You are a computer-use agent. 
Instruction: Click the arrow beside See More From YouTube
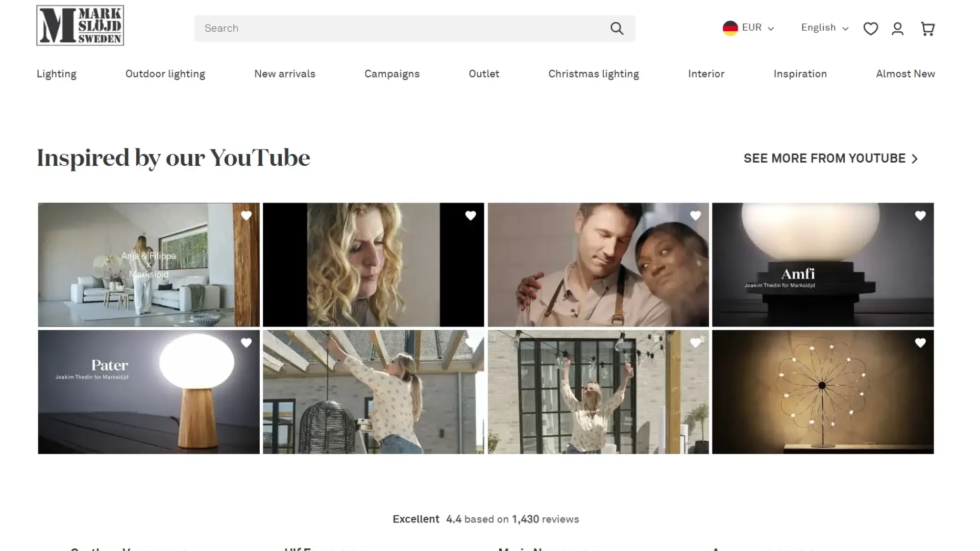(x=915, y=159)
